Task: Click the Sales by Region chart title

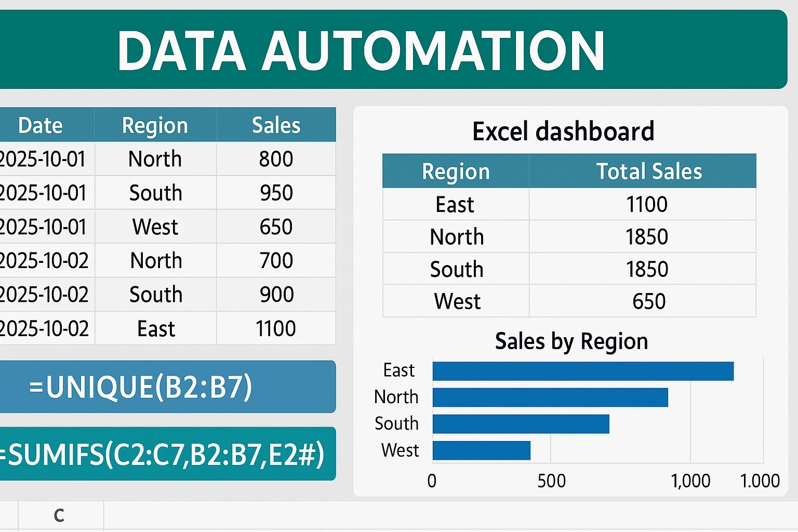Action: pos(571,342)
